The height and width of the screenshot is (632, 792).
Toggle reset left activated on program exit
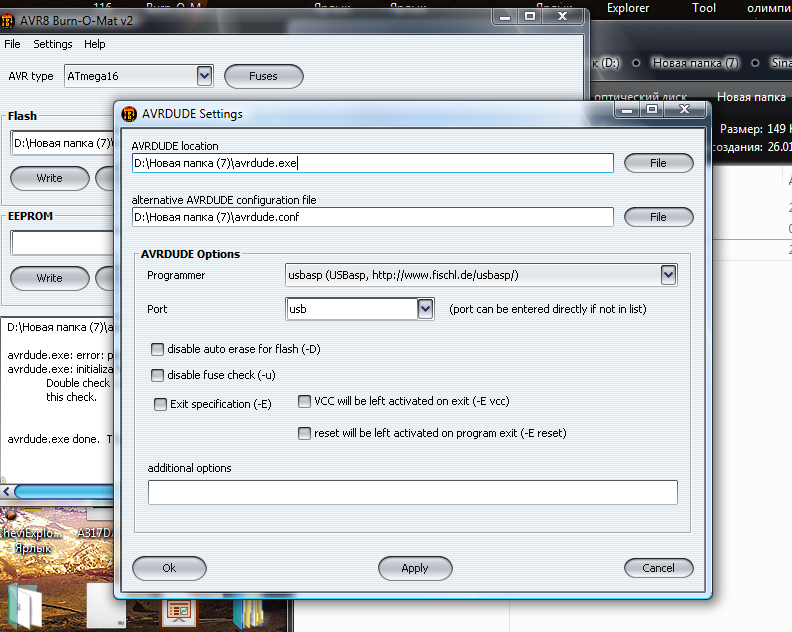304,433
